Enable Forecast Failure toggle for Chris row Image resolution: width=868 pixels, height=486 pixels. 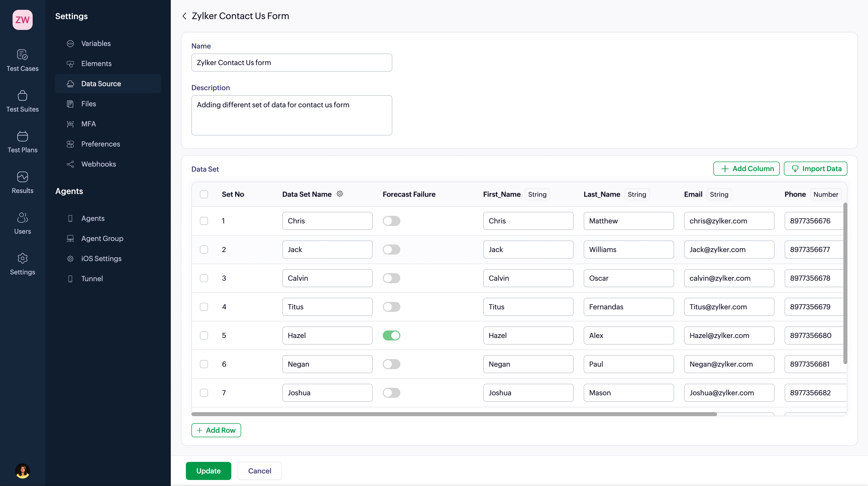click(391, 221)
